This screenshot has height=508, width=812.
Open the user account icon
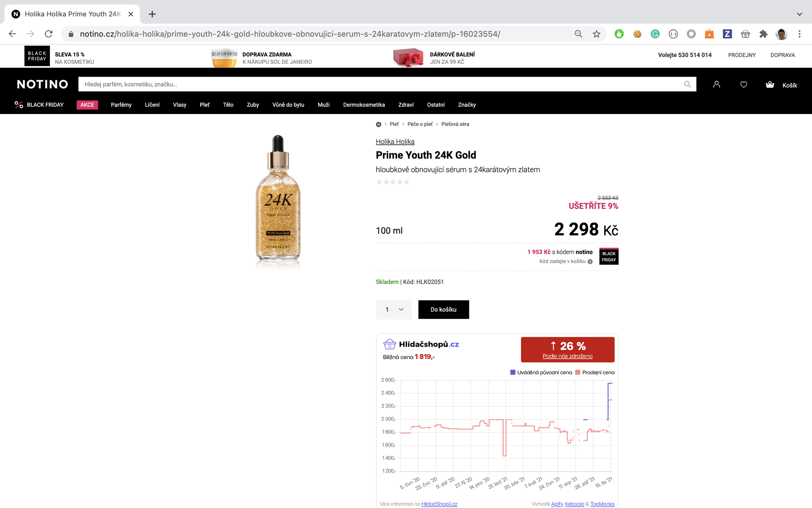click(716, 84)
